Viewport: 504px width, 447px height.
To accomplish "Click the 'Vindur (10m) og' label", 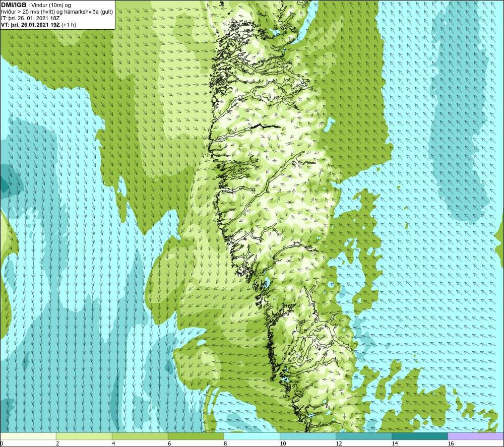I will click(x=52, y=6).
